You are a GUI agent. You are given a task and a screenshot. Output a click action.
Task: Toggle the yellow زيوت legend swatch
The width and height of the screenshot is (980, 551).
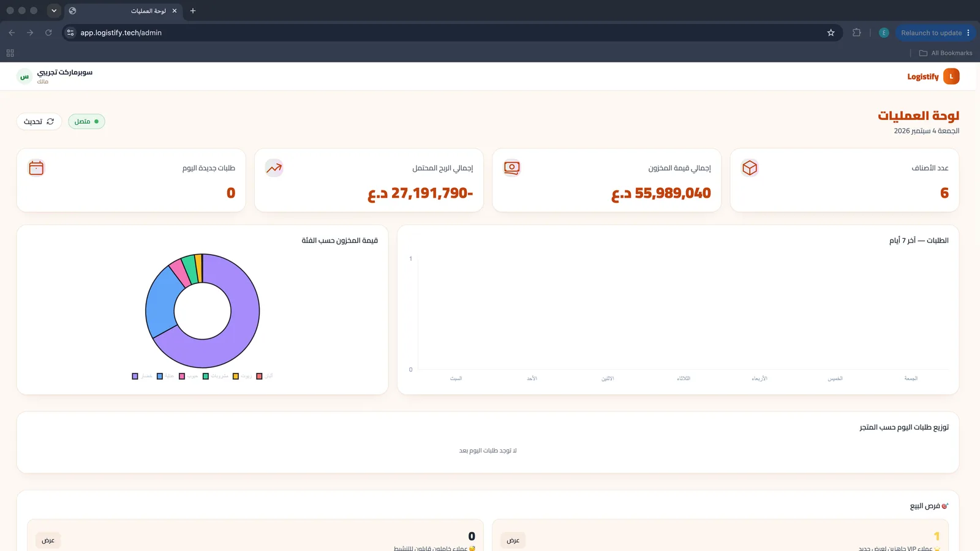point(236,376)
